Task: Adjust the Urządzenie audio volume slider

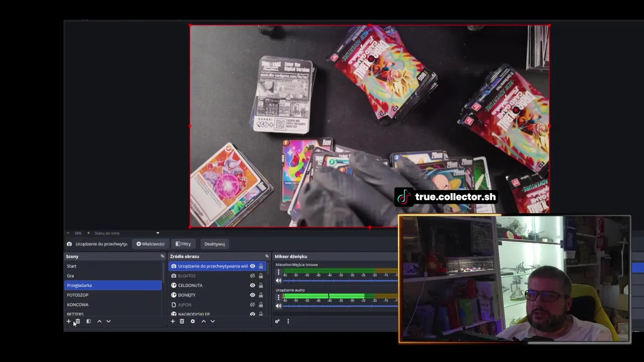Action: click(340, 306)
